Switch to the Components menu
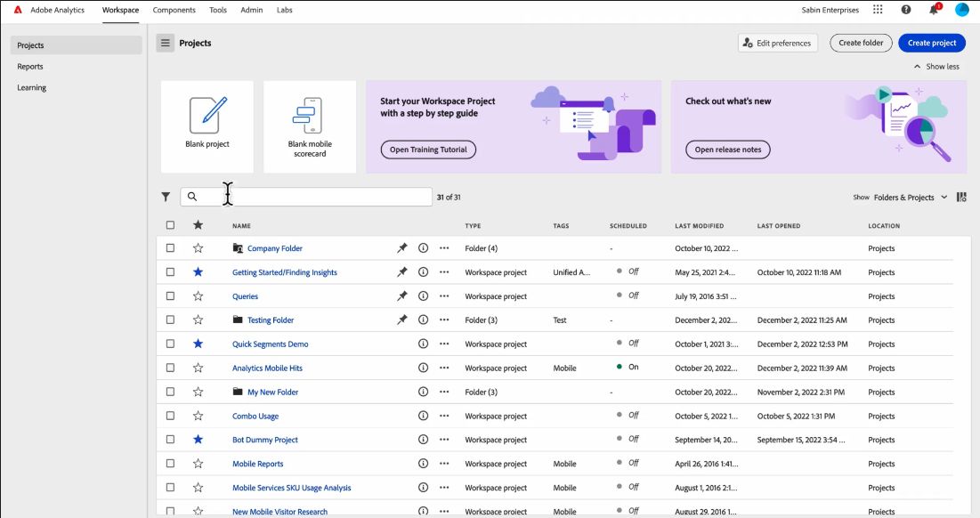The image size is (980, 518). click(174, 10)
